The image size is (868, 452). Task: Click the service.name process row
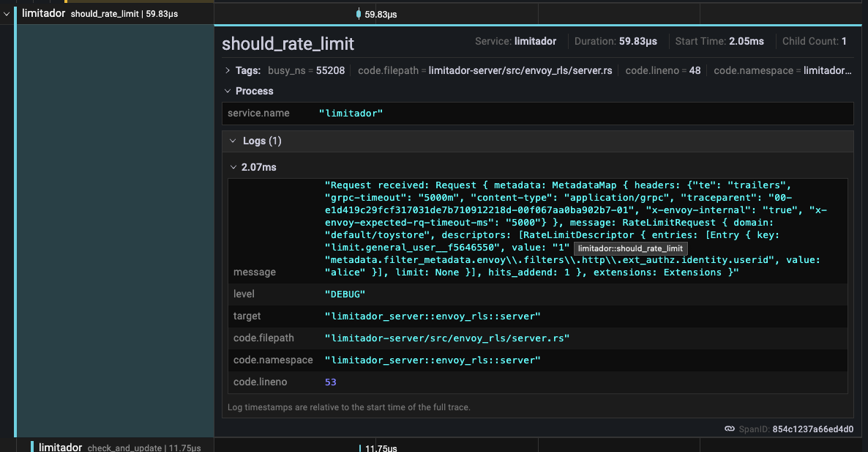point(537,114)
